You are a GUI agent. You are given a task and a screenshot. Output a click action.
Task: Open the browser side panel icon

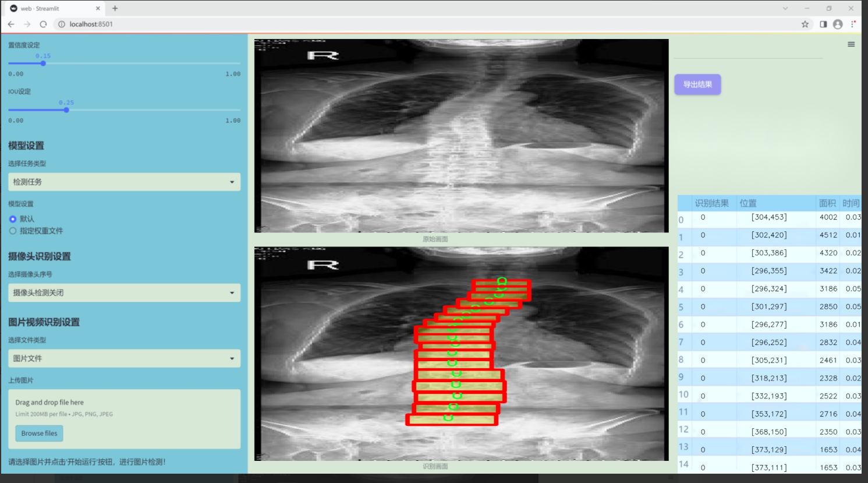click(x=823, y=24)
